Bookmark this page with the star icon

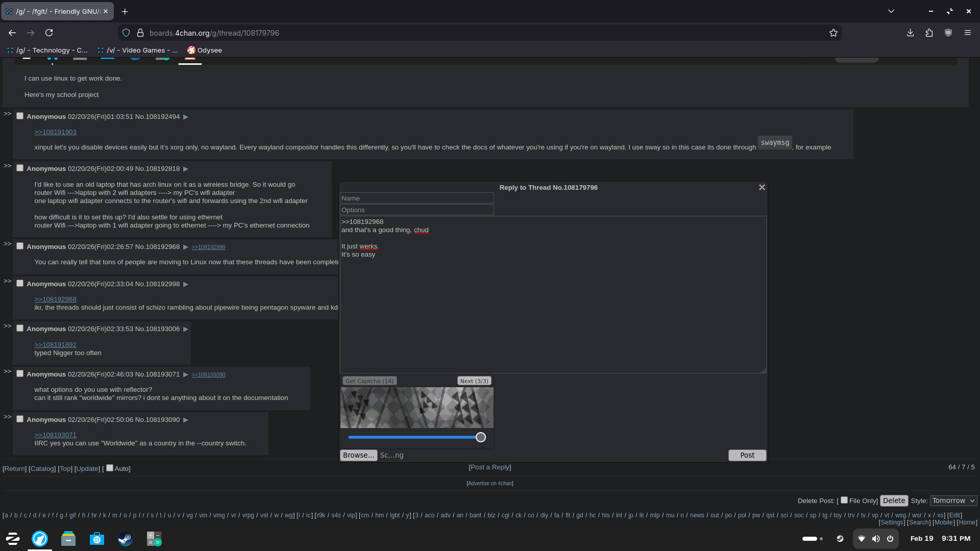pos(834,33)
